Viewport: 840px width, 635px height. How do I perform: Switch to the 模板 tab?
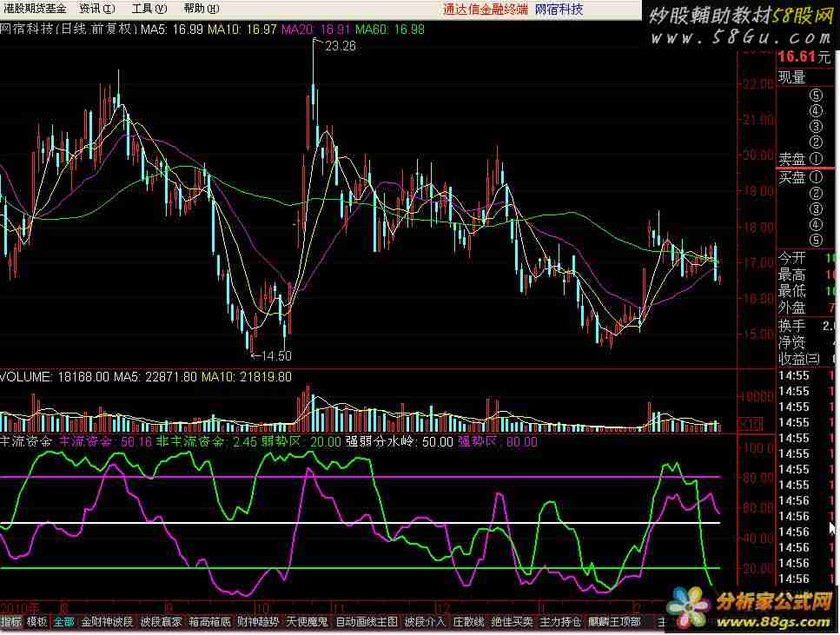37,622
